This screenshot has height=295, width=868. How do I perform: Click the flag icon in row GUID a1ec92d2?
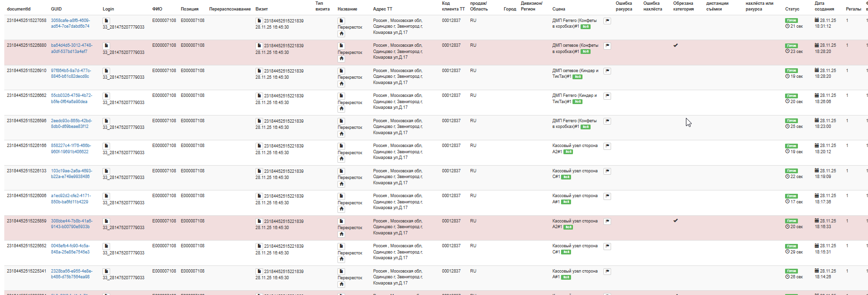point(607,196)
